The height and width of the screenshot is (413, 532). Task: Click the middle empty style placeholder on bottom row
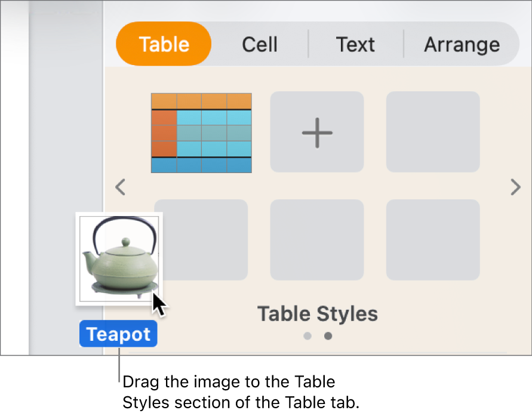coord(316,239)
